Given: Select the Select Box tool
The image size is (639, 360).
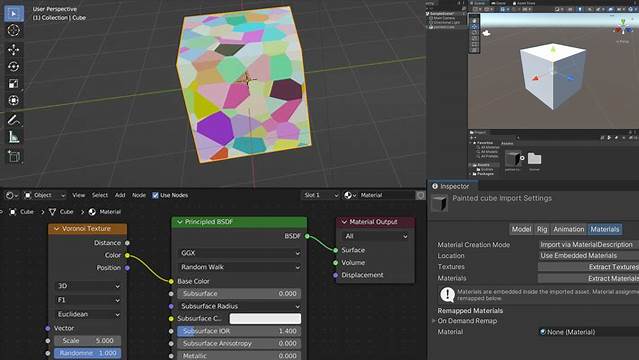Looking at the screenshot, I should [14, 13].
